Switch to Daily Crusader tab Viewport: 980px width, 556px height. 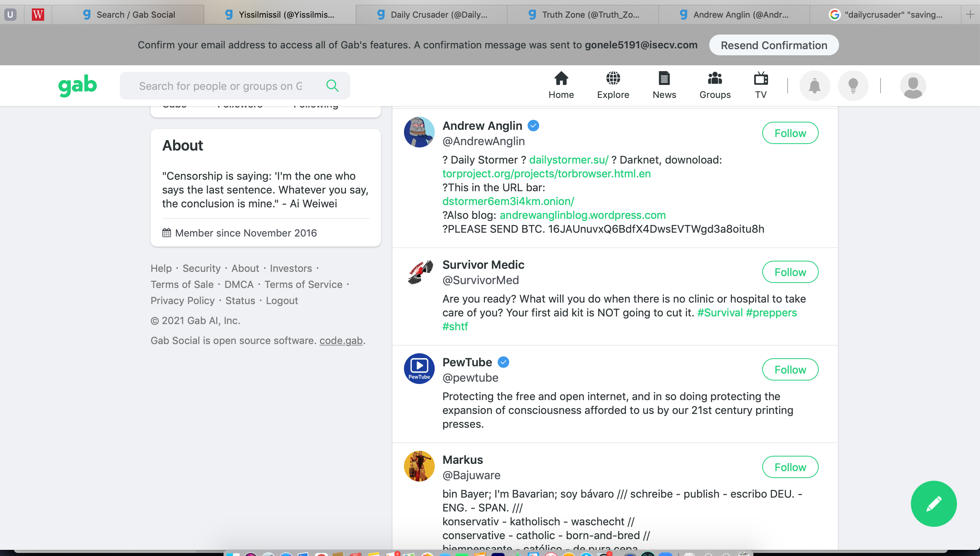pyautogui.click(x=432, y=15)
